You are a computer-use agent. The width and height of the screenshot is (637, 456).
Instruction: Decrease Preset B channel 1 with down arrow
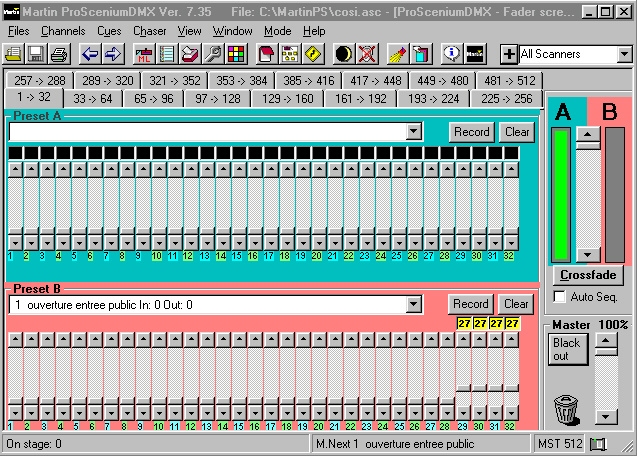point(15,413)
